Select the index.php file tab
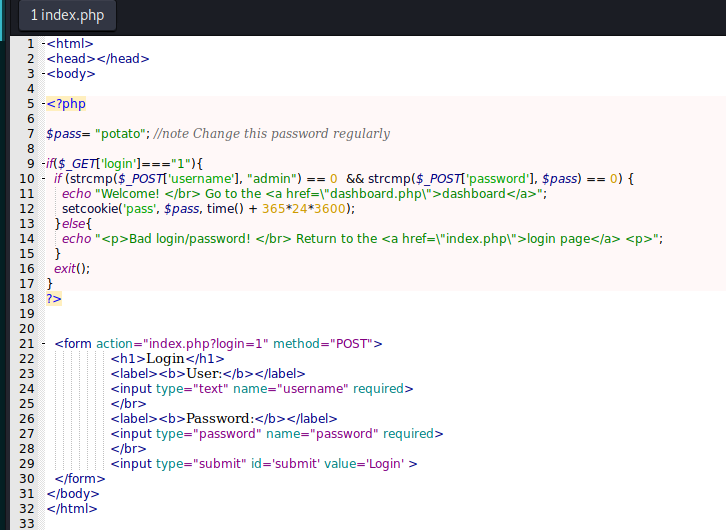 (x=68, y=15)
